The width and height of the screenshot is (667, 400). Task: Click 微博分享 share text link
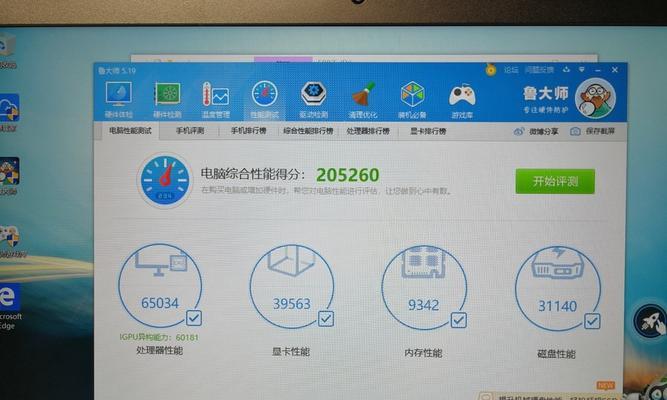[543, 131]
